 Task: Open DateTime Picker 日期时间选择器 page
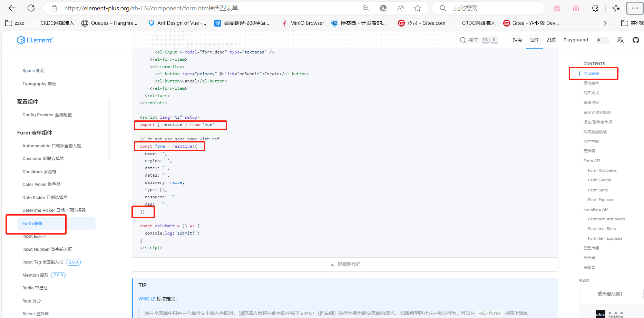coord(54,210)
